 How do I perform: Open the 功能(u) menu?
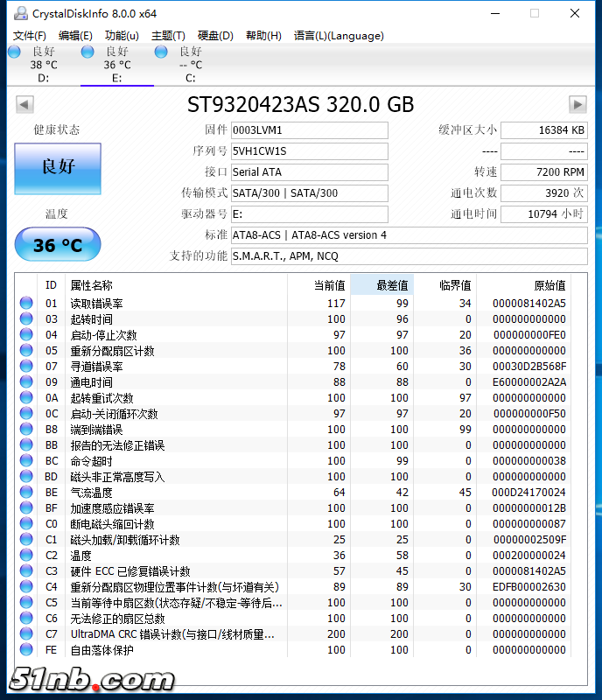(x=122, y=36)
